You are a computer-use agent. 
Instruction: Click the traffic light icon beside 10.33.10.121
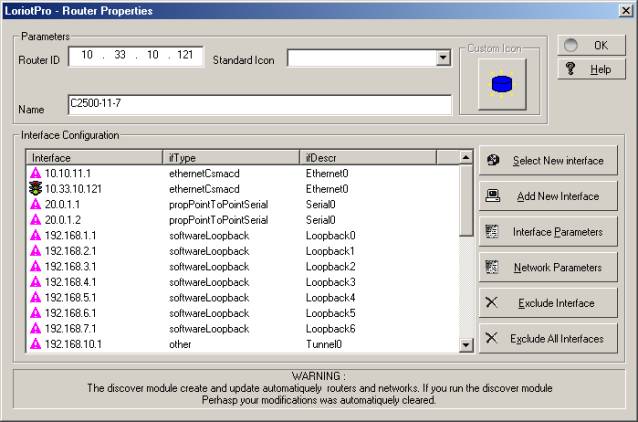tap(35, 188)
